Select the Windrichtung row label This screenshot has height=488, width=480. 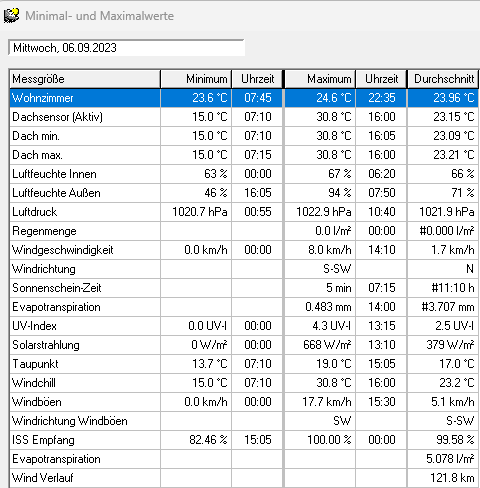tap(44, 269)
